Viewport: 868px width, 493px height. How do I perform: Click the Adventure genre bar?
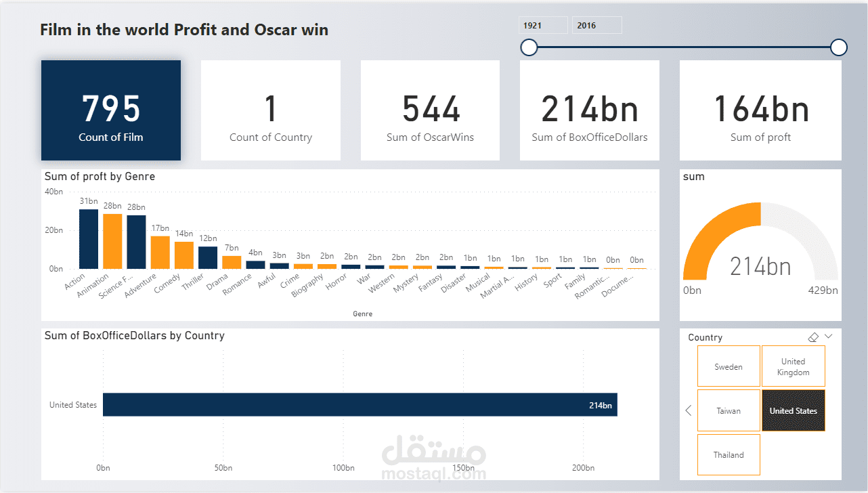(160, 253)
